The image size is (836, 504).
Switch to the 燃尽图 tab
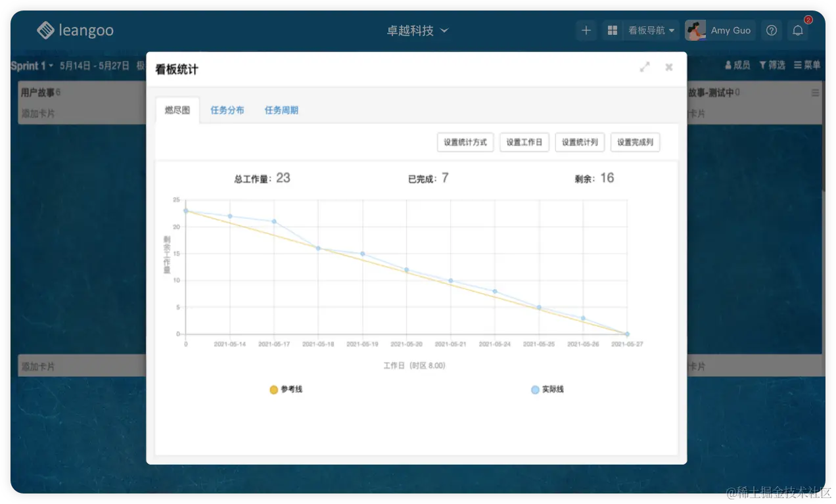(177, 110)
